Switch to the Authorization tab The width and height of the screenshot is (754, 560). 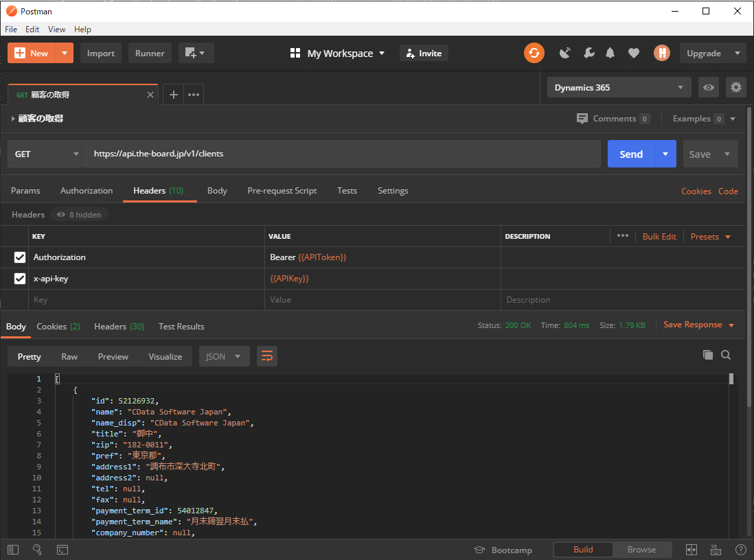tap(87, 191)
